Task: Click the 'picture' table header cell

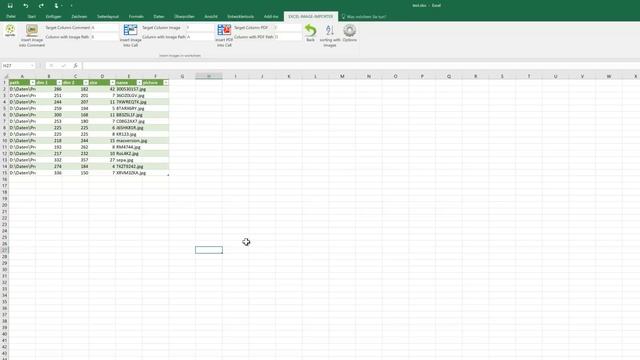Action: tap(156, 83)
